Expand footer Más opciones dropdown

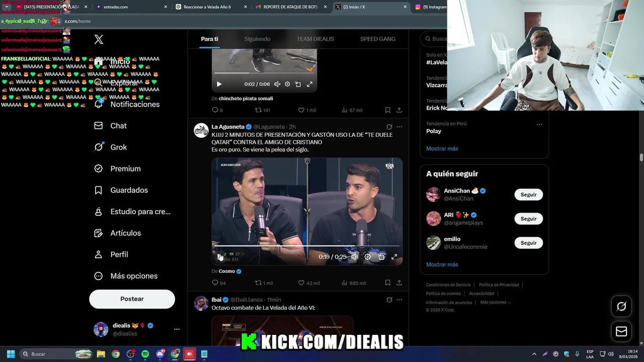(x=496, y=303)
